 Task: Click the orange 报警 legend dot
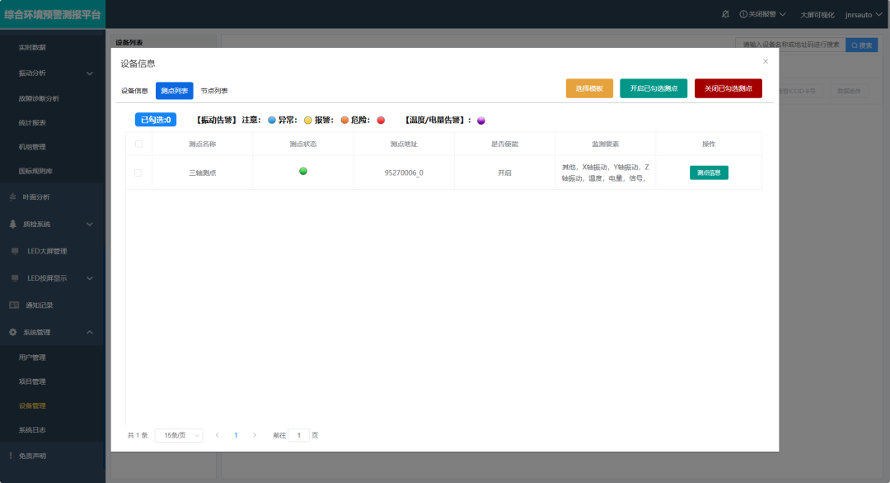pyautogui.click(x=345, y=120)
